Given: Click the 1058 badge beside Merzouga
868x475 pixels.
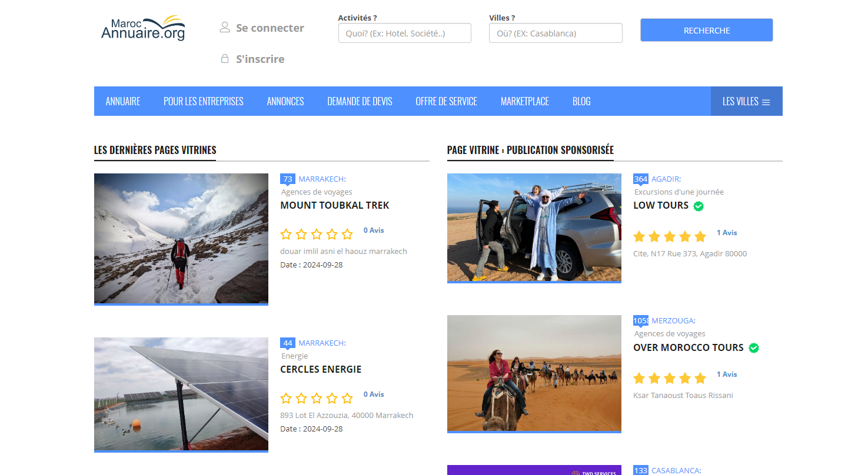Looking at the screenshot, I should (641, 321).
